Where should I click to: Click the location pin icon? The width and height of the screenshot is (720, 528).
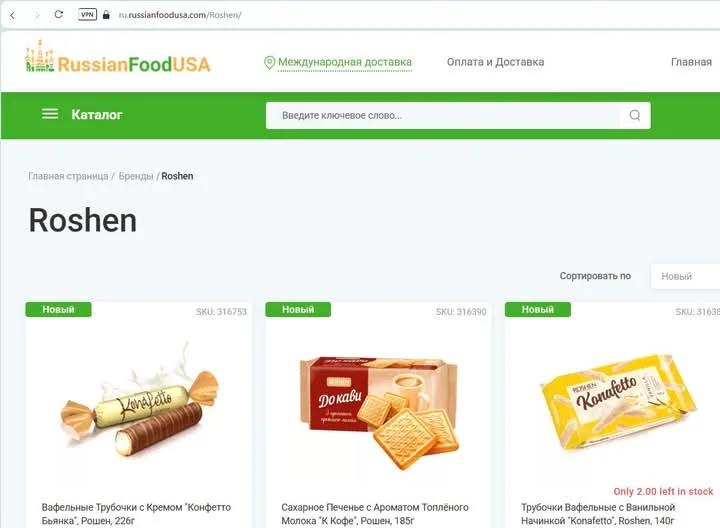coord(270,62)
